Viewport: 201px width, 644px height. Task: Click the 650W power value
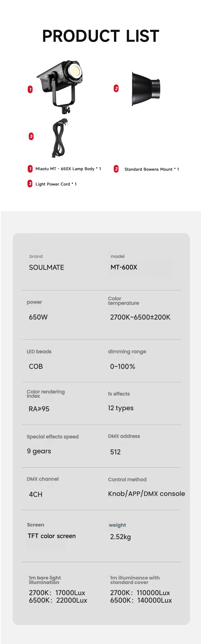coord(38,317)
